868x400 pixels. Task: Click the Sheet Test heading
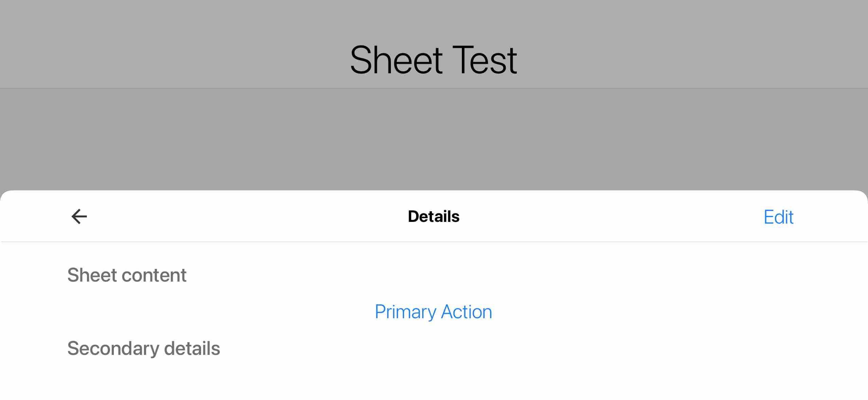tap(434, 59)
